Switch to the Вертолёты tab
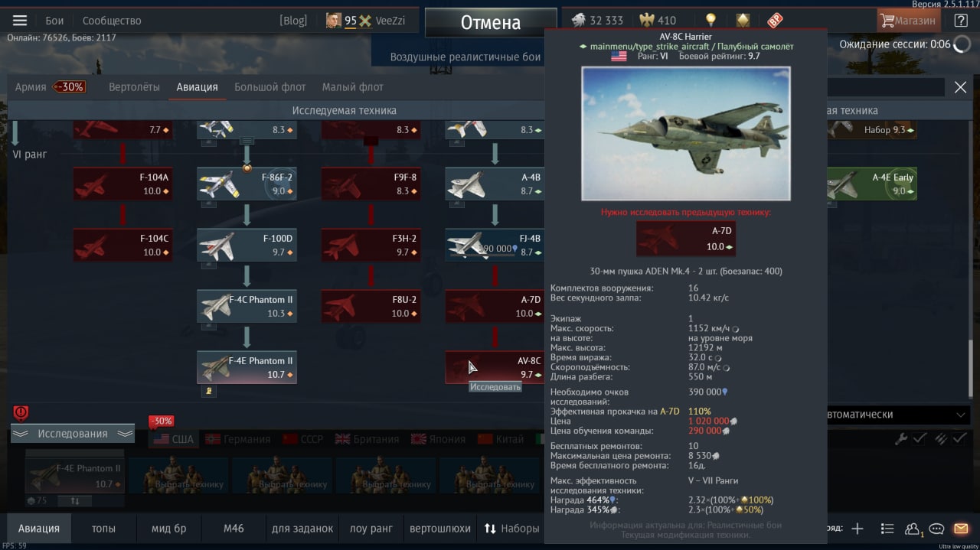The image size is (980, 550). (134, 87)
